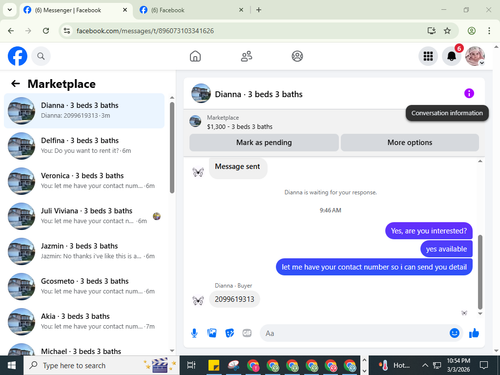Open the account profile picture menu
Viewport: 500px width, 375px height.
click(x=475, y=56)
